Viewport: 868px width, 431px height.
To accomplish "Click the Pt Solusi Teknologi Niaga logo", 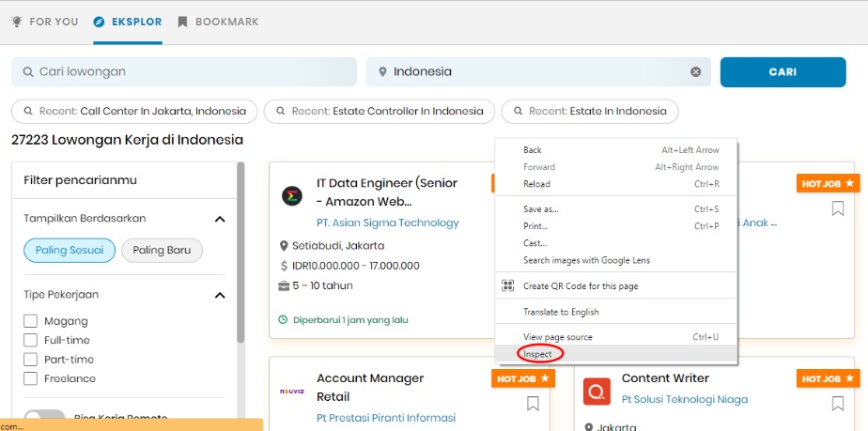I will (x=597, y=391).
